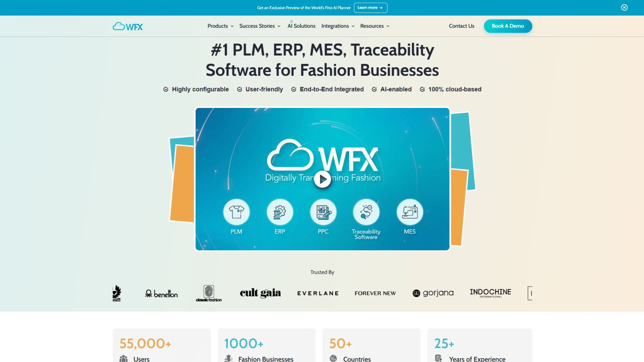Click the Forever New logo
This screenshot has height=362, width=644.
[375, 293]
